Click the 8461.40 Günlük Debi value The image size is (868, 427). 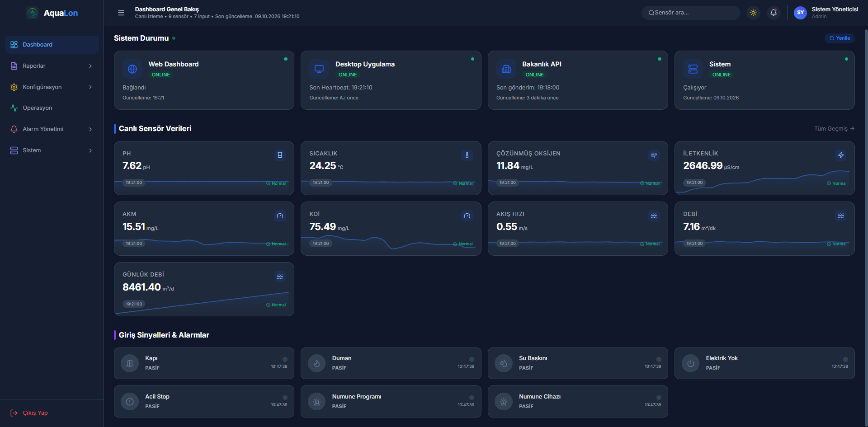tap(142, 287)
